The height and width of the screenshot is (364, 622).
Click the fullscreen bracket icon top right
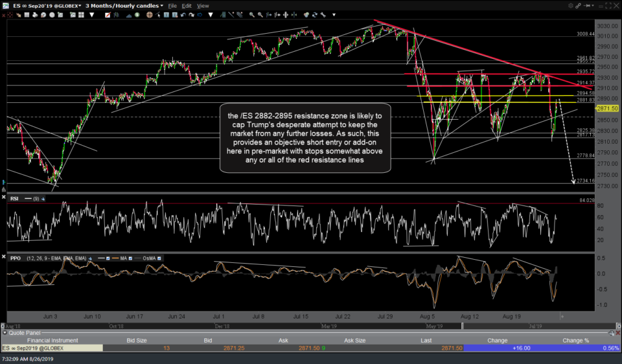[608, 6]
